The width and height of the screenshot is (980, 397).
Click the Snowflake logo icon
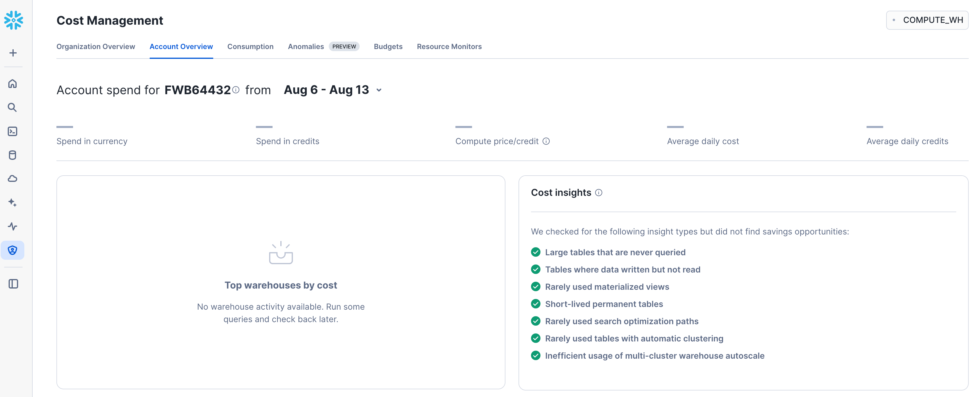[13, 20]
